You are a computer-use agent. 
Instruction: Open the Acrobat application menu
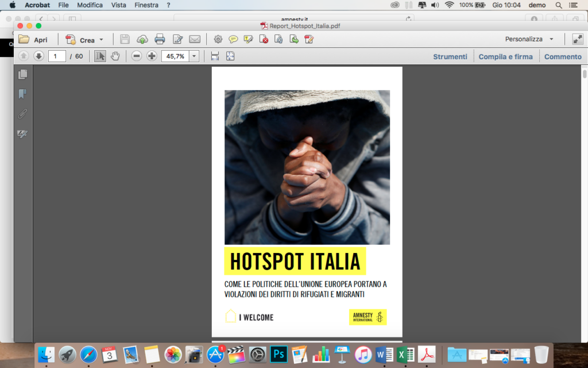click(37, 5)
